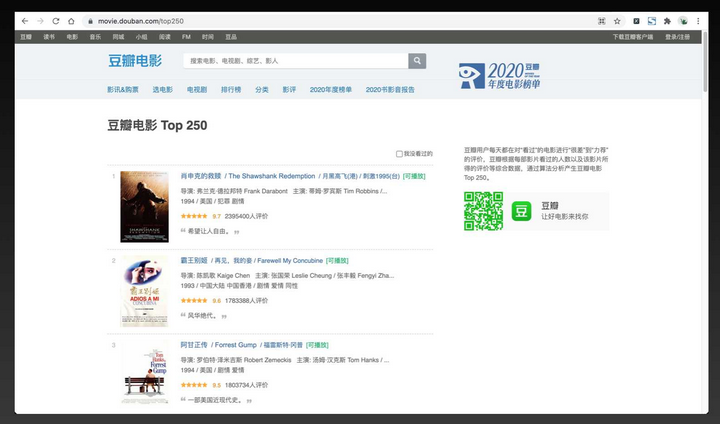Screen dimensions: 720x424
Task: Open 排行榜 navigation tab
Action: [x=231, y=90]
